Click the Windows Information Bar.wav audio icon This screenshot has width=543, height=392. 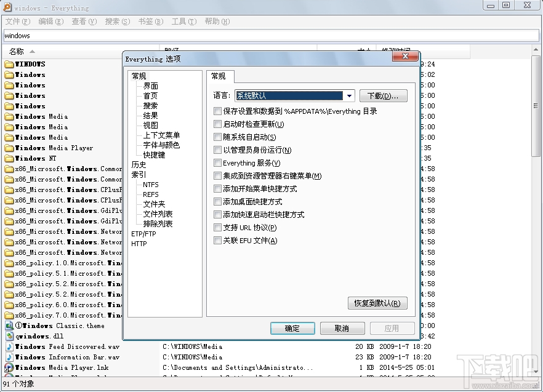(9, 357)
